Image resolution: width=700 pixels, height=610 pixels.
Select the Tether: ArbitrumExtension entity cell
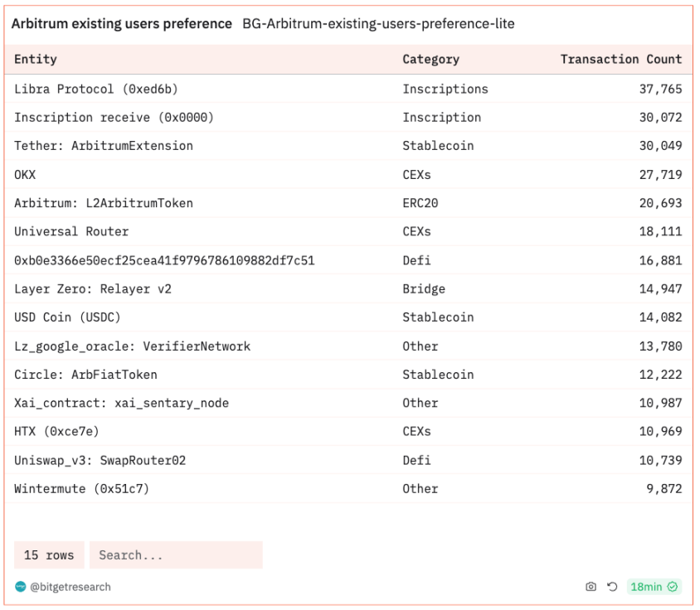coord(104,146)
